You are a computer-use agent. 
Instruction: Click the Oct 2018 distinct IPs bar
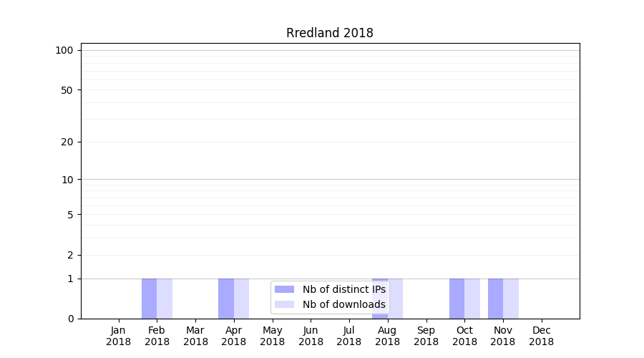[x=457, y=299]
